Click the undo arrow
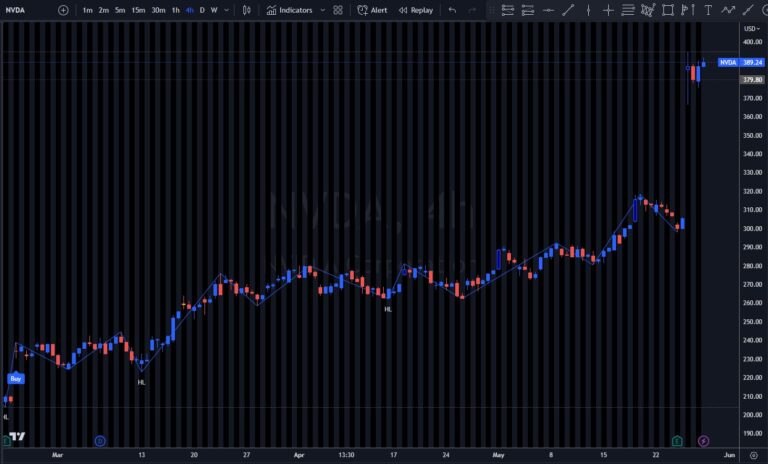Image resolution: width=768 pixels, height=464 pixels. pos(452,10)
